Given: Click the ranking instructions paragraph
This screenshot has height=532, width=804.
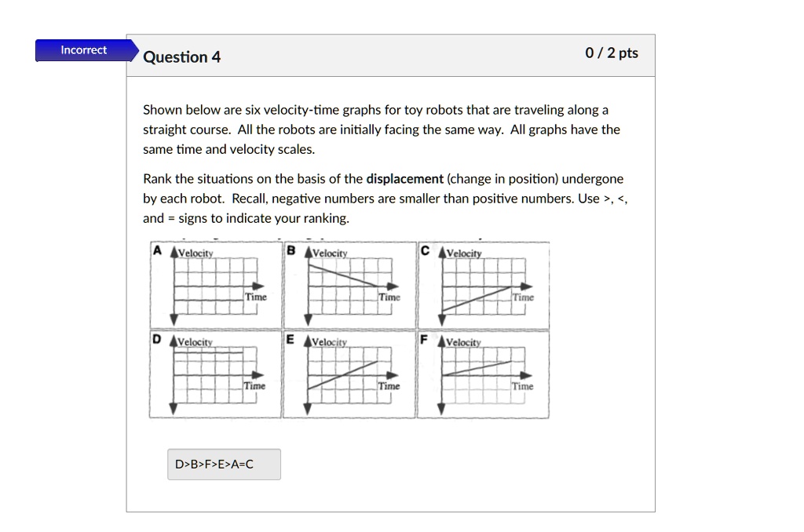Looking at the screenshot, I should 385,198.
